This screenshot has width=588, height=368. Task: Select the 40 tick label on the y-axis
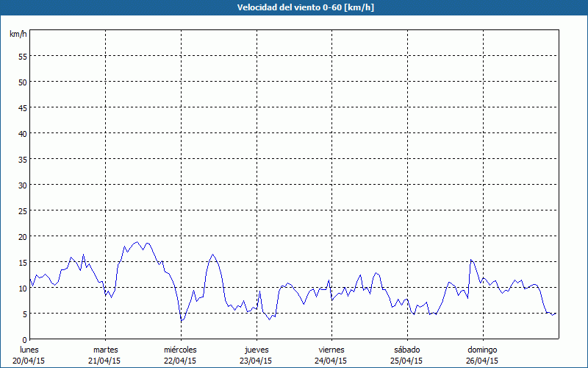(x=22, y=133)
